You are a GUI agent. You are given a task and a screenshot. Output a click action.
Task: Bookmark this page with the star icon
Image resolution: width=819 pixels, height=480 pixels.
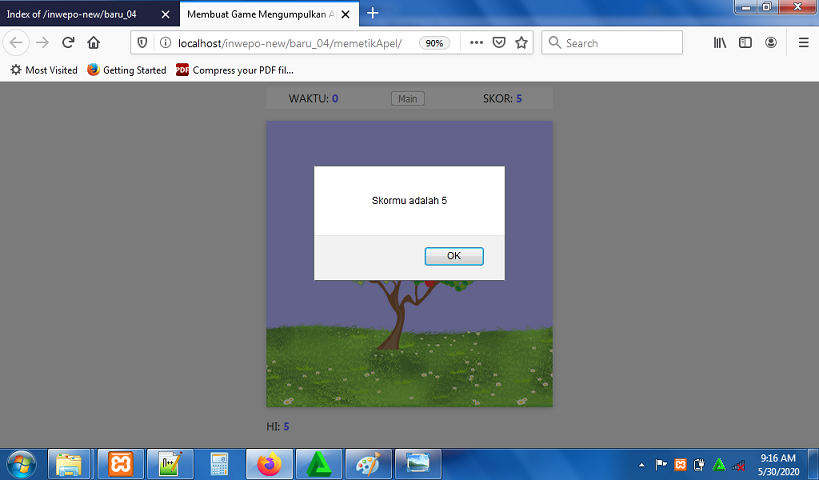(521, 43)
